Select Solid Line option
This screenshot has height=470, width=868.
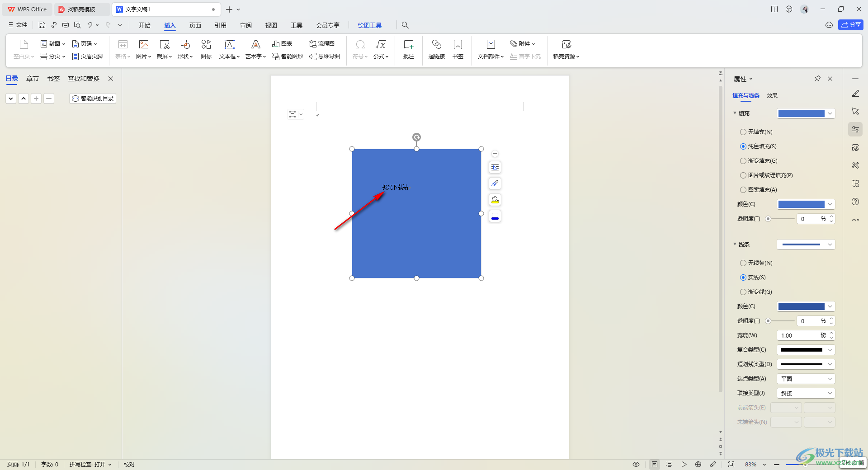pyautogui.click(x=753, y=277)
